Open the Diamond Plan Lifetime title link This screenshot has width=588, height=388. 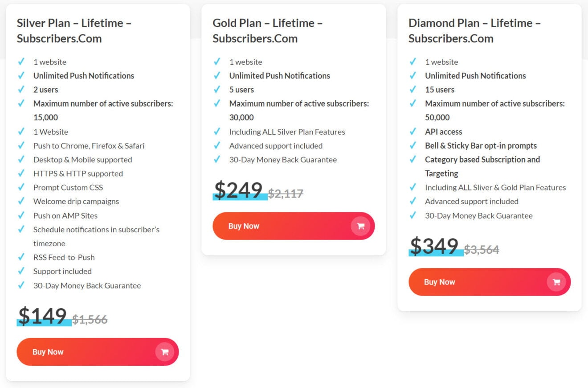tap(474, 30)
